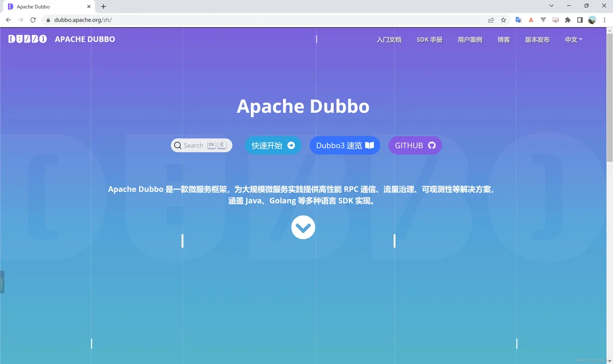Viewport: 613px width, 364px height.
Task: Click the address bar URL
Action: 83,20
